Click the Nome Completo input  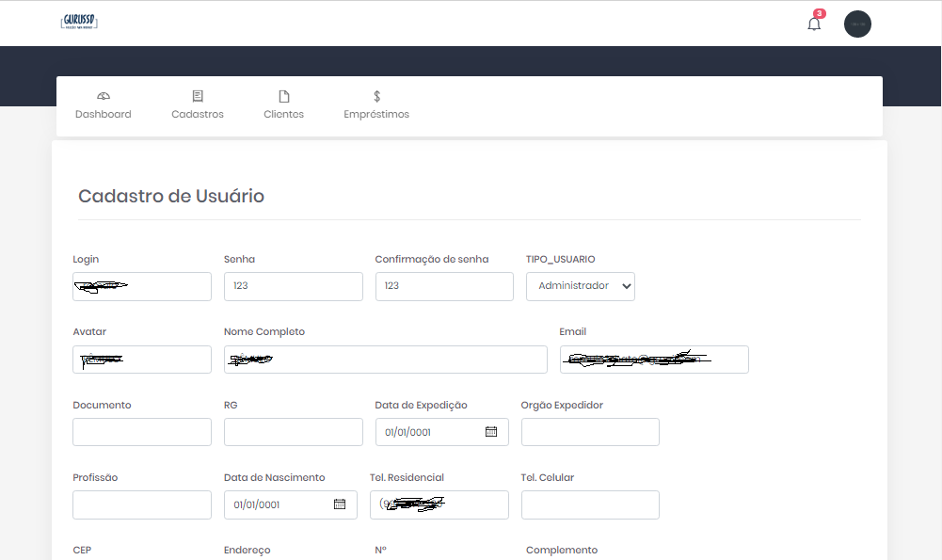(385, 360)
